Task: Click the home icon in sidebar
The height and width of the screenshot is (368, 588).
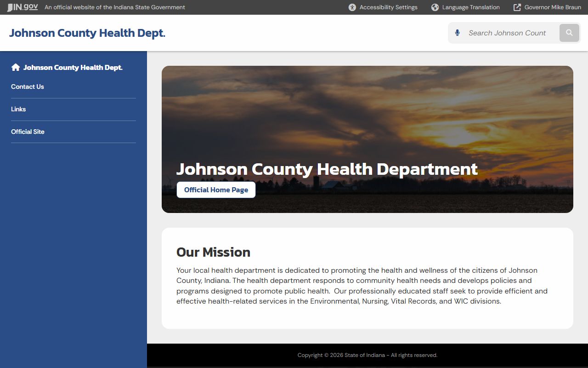Action: pyautogui.click(x=16, y=67)
